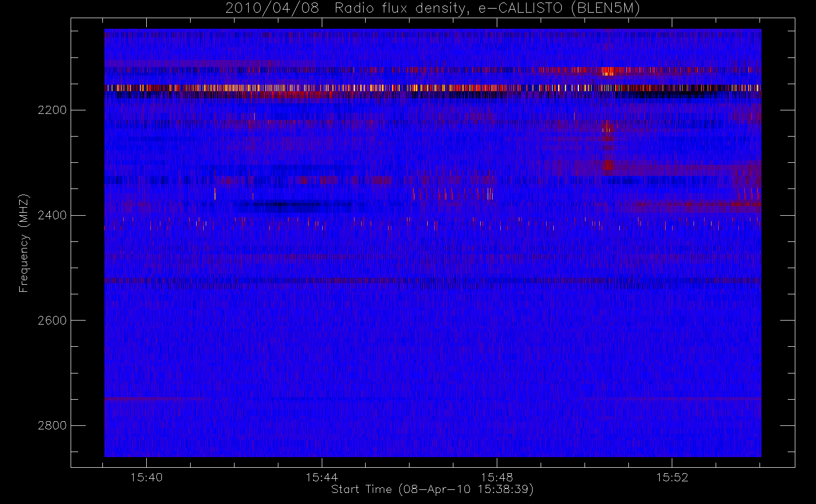Click the 15:48 time tick label
Viewport: 816px width, 504px height.
pyautogui.click(x=497, y=477)
